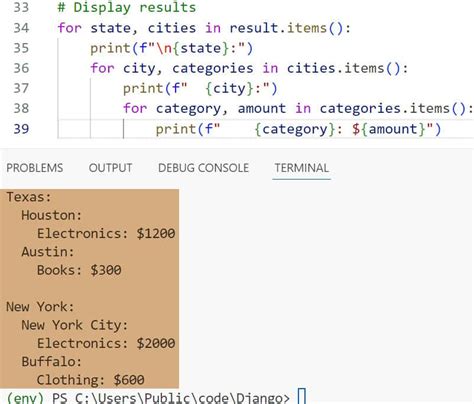The width and height of the screenshot is (474, 404).
Task: Click line number 37 in the gutter
Action: pos(21,88)
